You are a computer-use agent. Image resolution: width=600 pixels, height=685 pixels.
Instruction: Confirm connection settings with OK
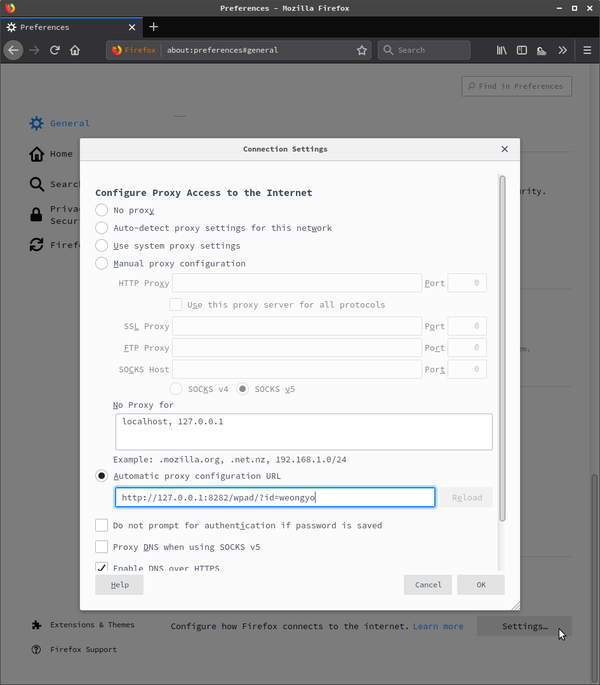pyautogui.click(x=481, y=585)
